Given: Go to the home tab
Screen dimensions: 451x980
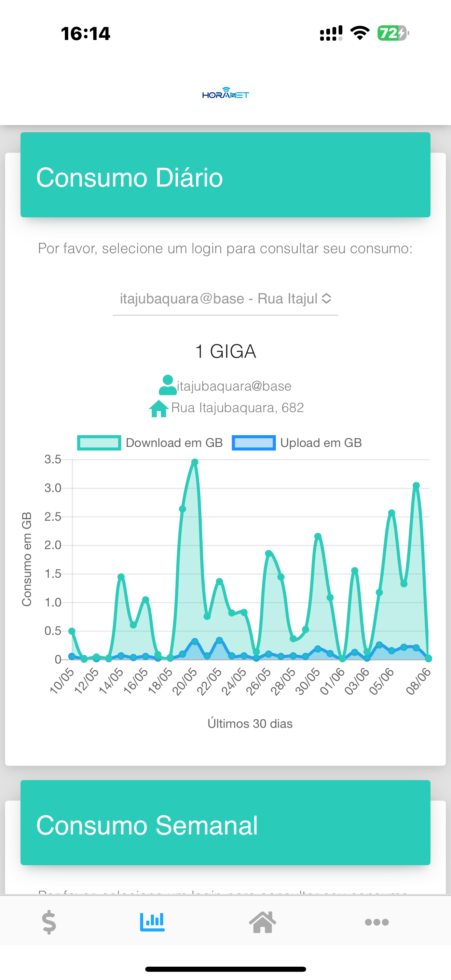Looking at the screenshot, I should pos(262,922).
